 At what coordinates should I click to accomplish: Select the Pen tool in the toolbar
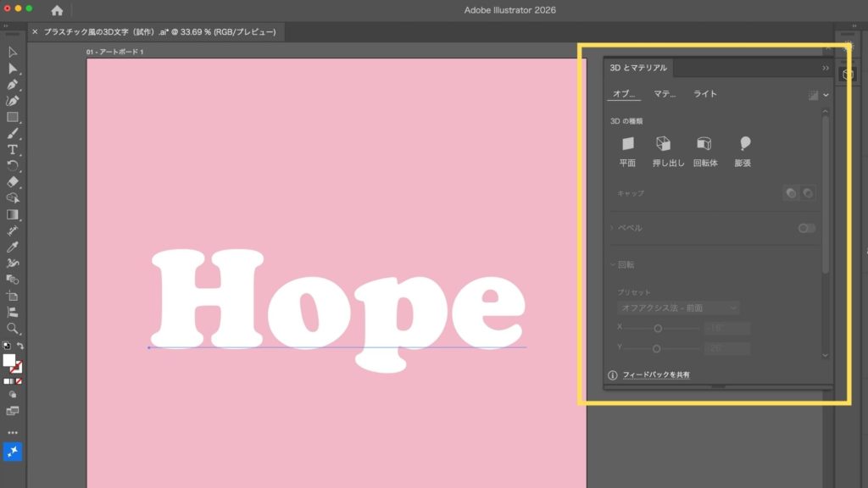tap(13, 85)
